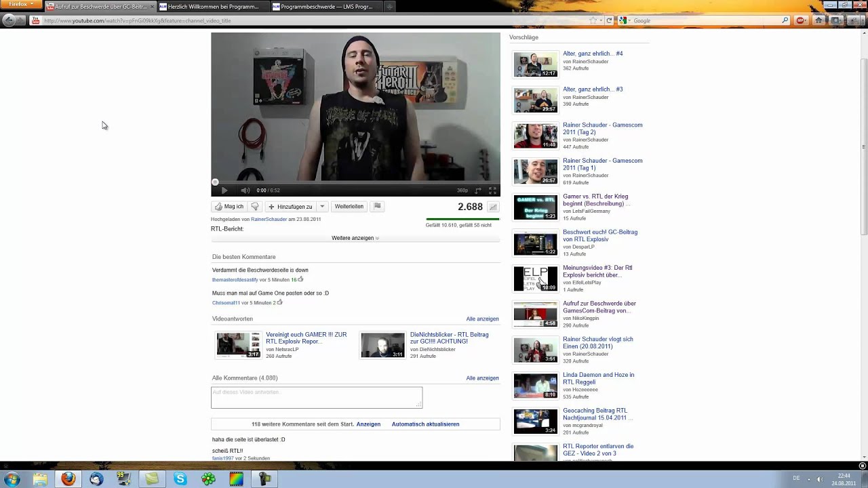Switch to Herzlich Willkommen bei Programm tab
Screen dimensions: 868x488
213,7
